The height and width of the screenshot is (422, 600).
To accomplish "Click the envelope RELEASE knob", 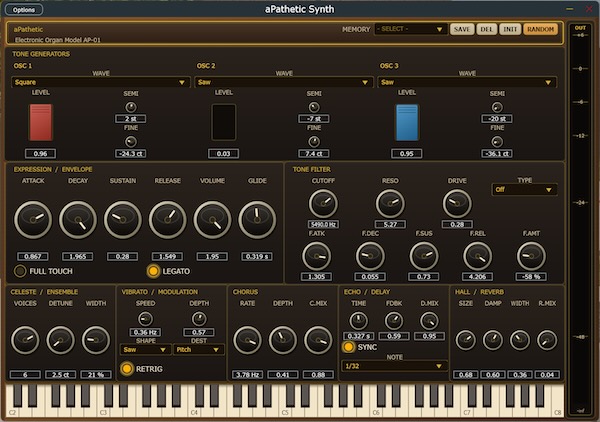I will pyautogui.click(x=168, y=220).
